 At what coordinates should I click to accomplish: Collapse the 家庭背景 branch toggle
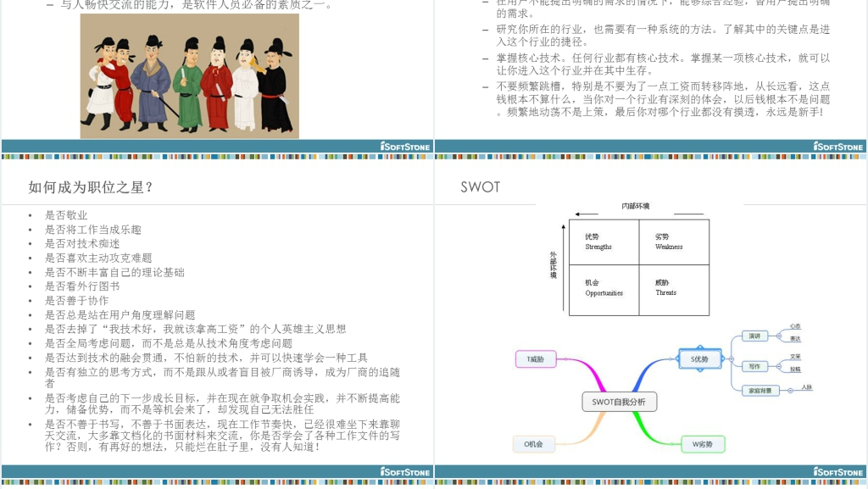790,391
